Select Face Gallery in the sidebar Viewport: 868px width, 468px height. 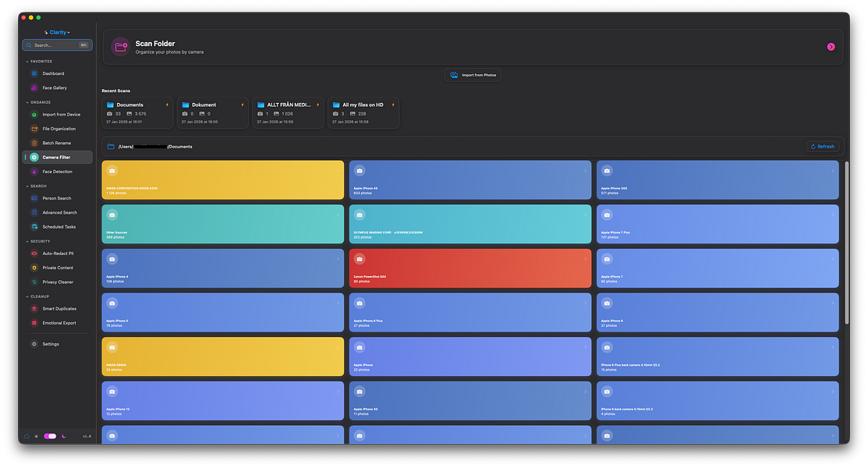click(x=57, y=88)
